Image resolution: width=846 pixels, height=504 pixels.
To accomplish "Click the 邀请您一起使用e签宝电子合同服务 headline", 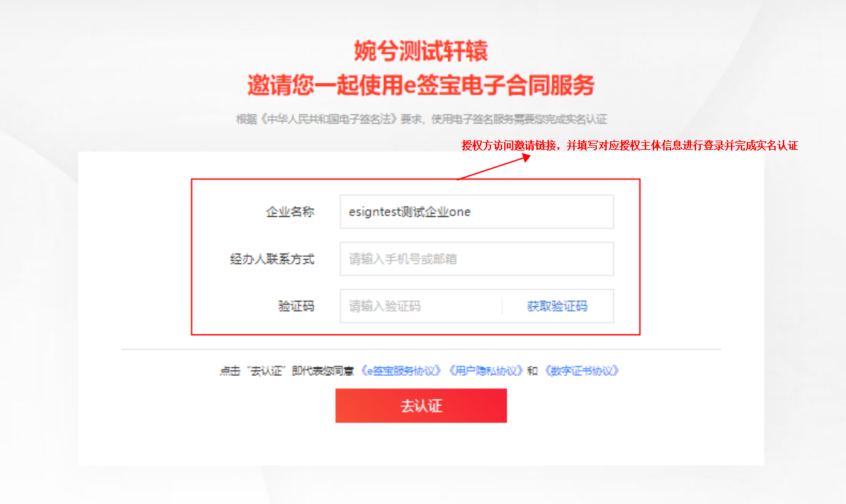I will pos(421,85).
